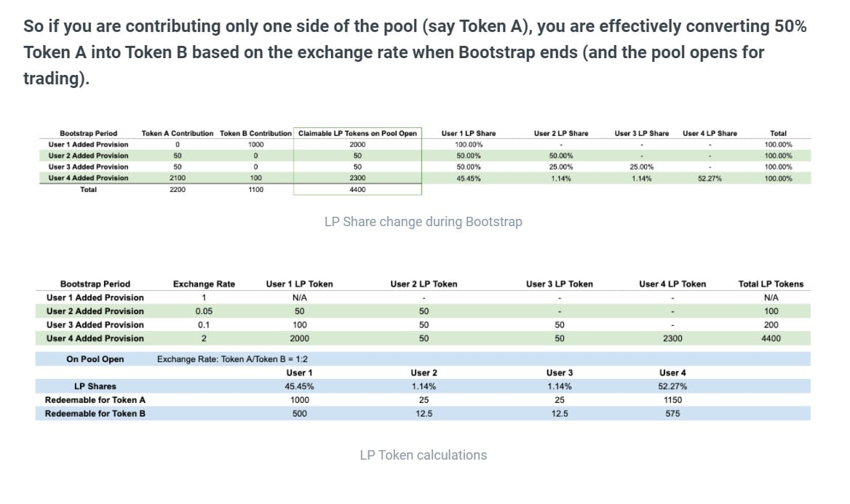
Task: Click 'Exchange Rate: Token A/Token B = 1:2' text
Action: coord(237,359)
